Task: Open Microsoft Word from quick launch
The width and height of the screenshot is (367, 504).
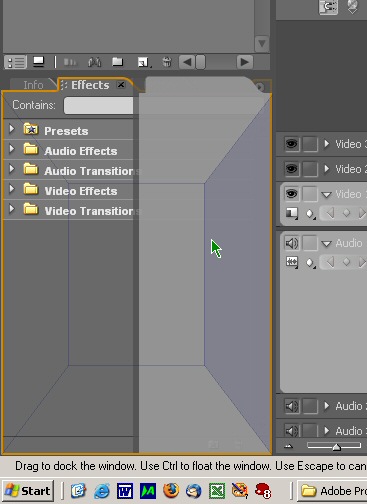Action: pyautogui.click(x=125, y=491)
